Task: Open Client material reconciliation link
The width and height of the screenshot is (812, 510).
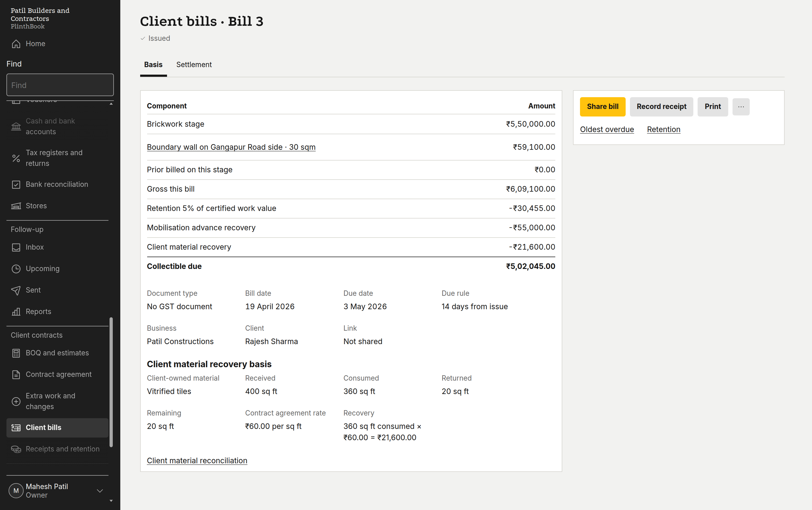Action: point(197,461)
